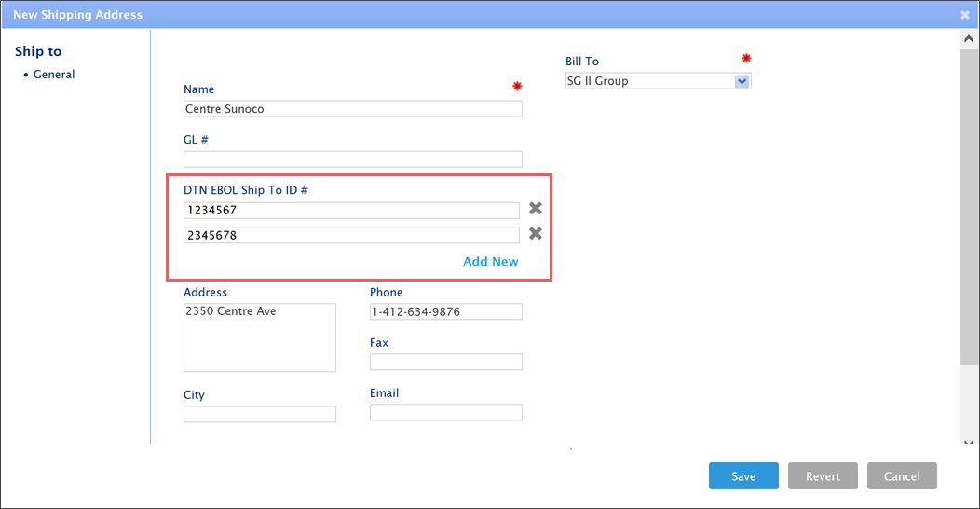This screenshot has width=980, height=509.
Task: Click the Address text area
Action: [x=259, y=337]
